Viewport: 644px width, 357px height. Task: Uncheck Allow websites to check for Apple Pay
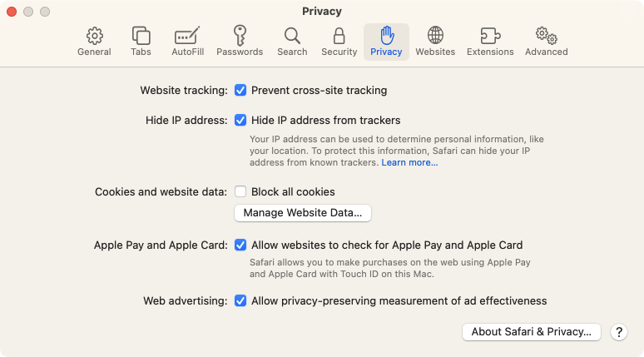(x=240, y=245)
